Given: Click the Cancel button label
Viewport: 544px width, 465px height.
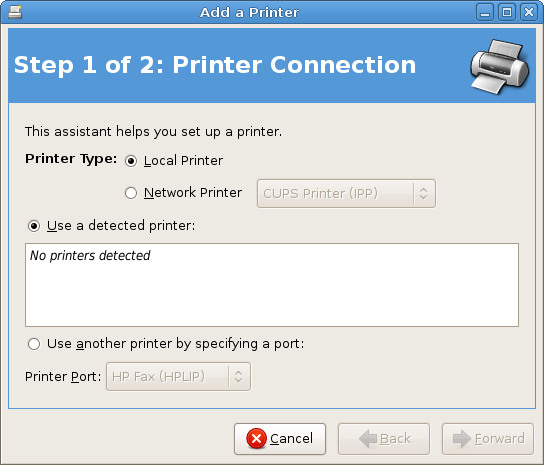Looking at the screenshot, I should [291, 439].
